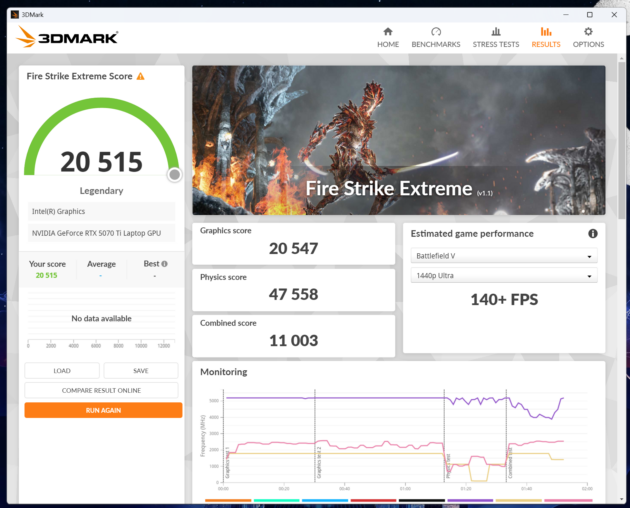
Task: Open the Battlefield V game dropdown
Action: [504, 256]
